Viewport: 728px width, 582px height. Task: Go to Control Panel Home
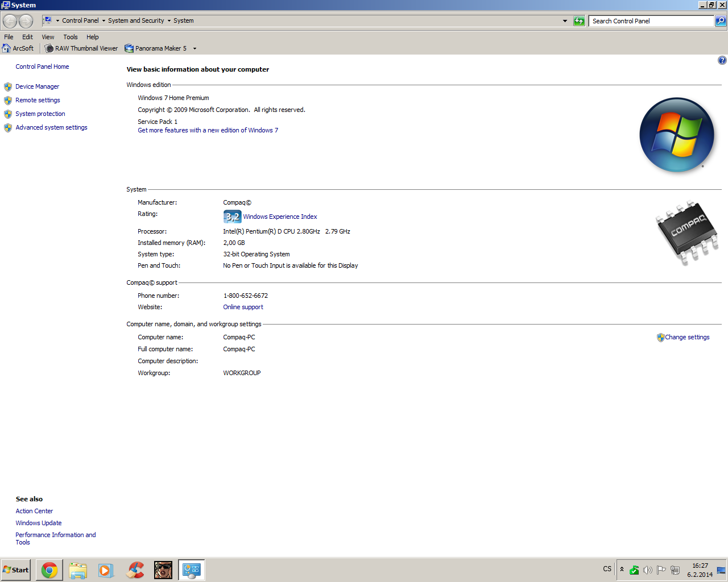coord(42,66)
